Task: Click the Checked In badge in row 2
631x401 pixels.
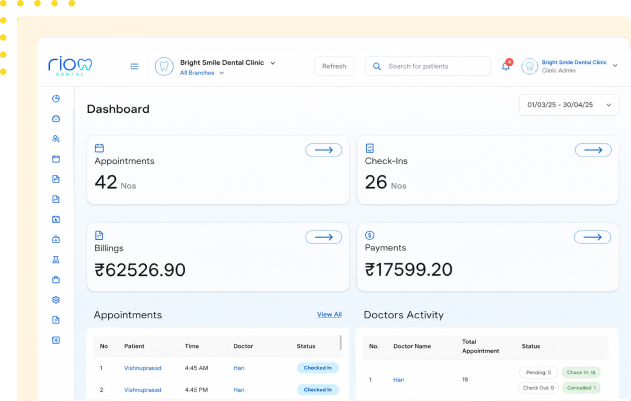Action: tap(318, 390)
